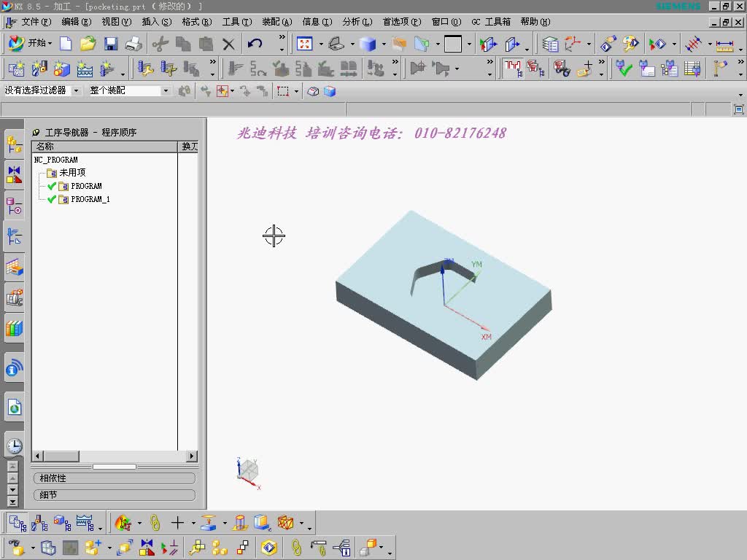Open the Insert (插入) menu

[x=156, y=22]
